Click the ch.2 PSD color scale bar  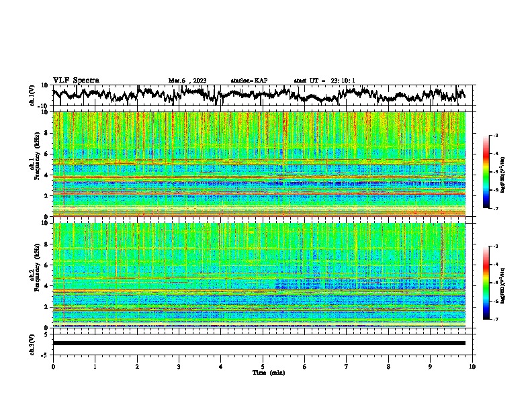486,283
